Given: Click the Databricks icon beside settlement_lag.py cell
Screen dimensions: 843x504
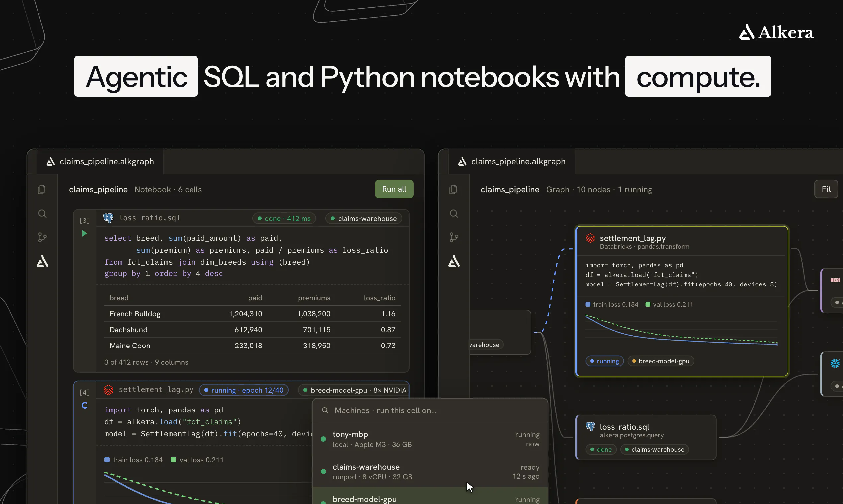Looking at the screenshot, I should click(108, 390).
